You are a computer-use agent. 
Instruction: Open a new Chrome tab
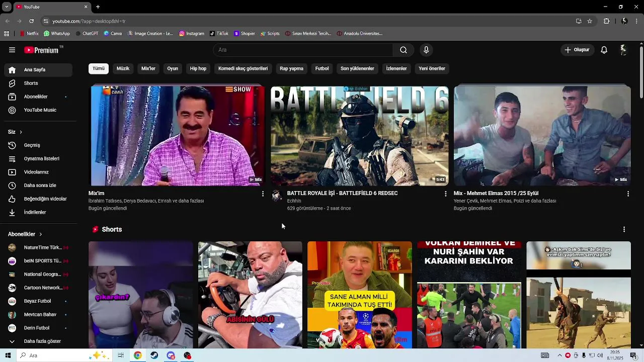tap(98, 7)
